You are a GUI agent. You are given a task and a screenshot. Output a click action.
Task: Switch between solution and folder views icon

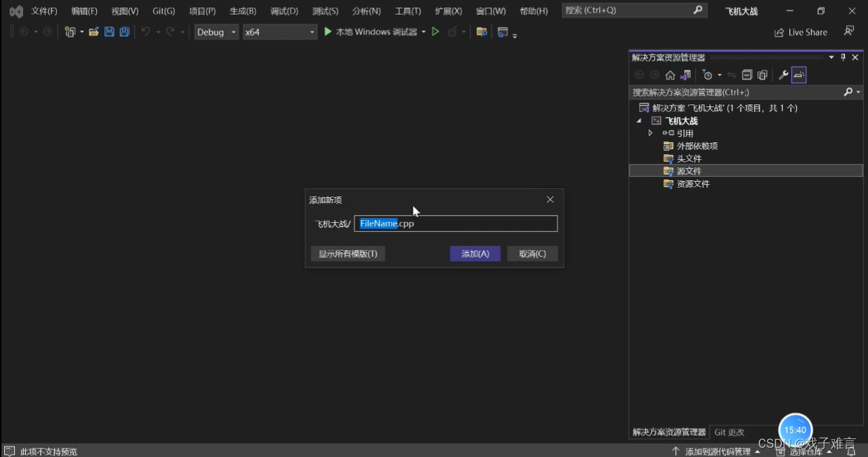(686, 75)
